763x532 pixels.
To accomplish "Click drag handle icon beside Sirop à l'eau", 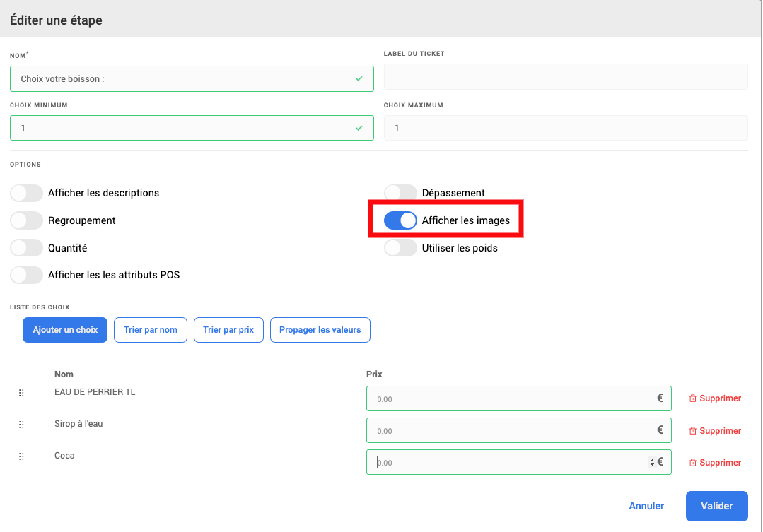I will coord(21,425).
